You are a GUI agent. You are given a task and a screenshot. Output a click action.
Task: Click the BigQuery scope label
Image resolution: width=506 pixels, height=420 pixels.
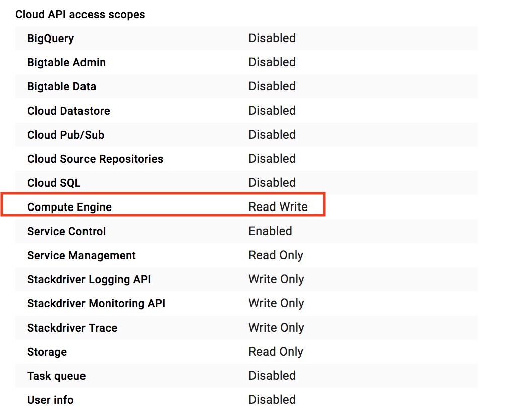coord(51,39)
